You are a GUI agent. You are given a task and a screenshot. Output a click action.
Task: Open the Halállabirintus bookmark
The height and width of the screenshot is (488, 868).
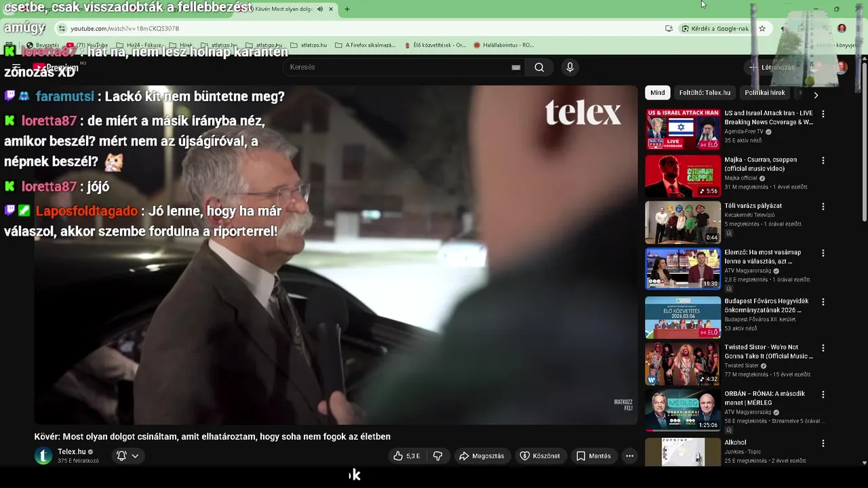(x=503, y=45)
